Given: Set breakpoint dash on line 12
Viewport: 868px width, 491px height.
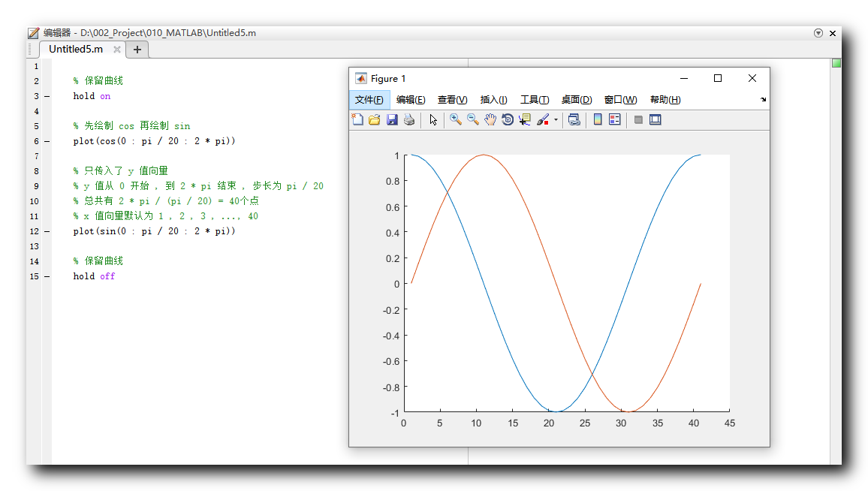Looking at the screenshot, I should [x=47, y=231].
